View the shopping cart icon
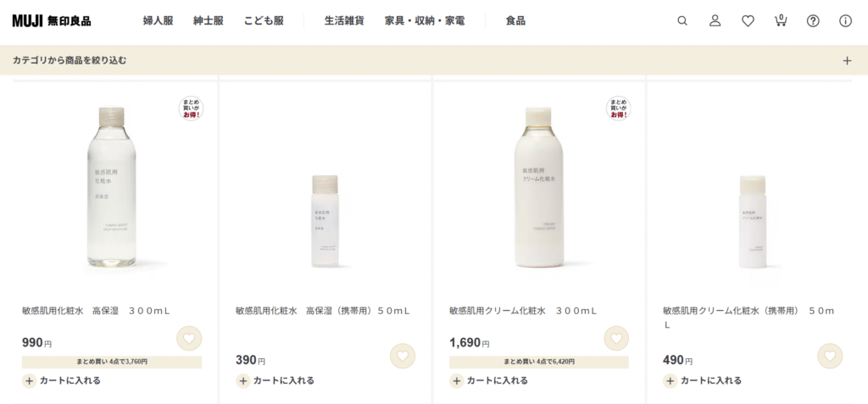 point(781,20)
